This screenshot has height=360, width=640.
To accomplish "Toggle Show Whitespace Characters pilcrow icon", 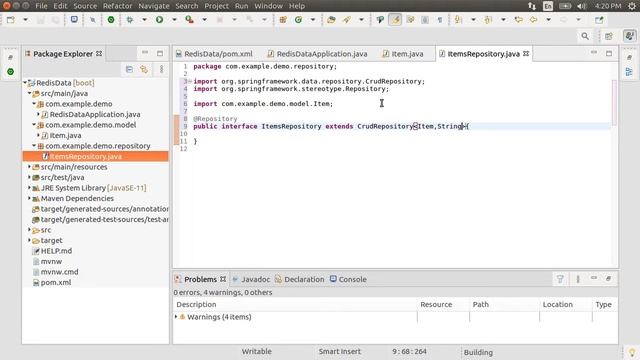I will coord(440,20).
